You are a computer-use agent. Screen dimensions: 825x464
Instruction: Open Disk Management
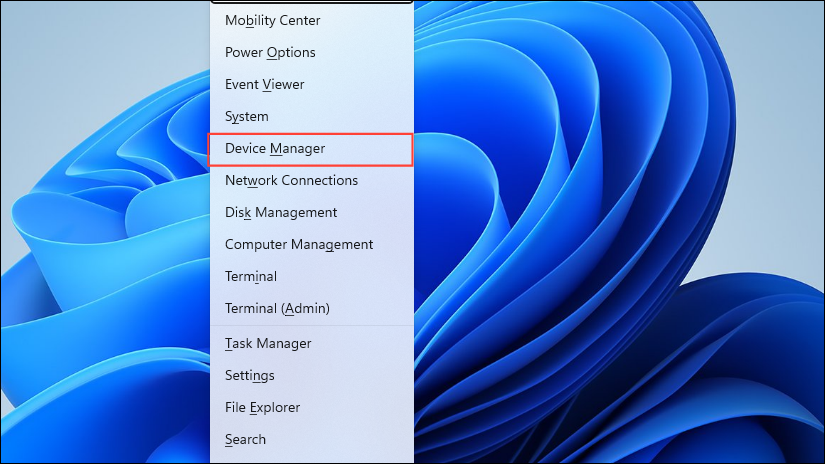coord(281,212)
